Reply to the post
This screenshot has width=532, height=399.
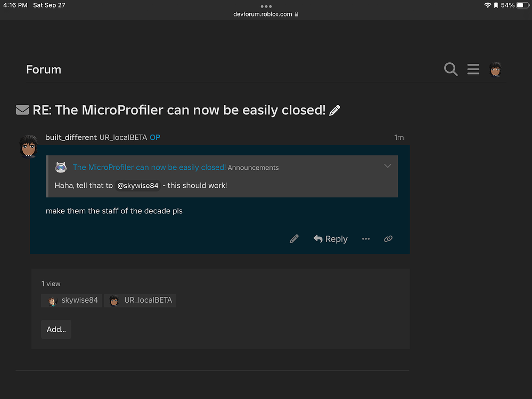point(331,239)
